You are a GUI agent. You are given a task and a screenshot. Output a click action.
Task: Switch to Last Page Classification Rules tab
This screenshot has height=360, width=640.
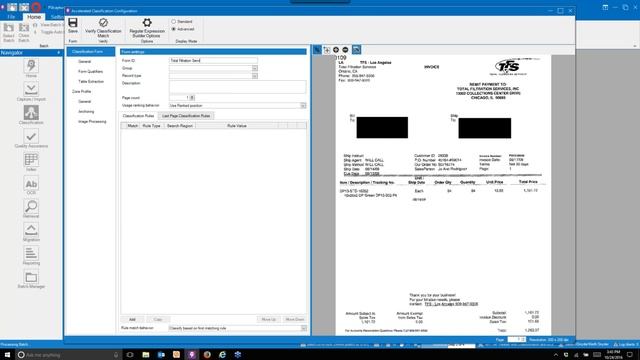[x=186, y=116]
